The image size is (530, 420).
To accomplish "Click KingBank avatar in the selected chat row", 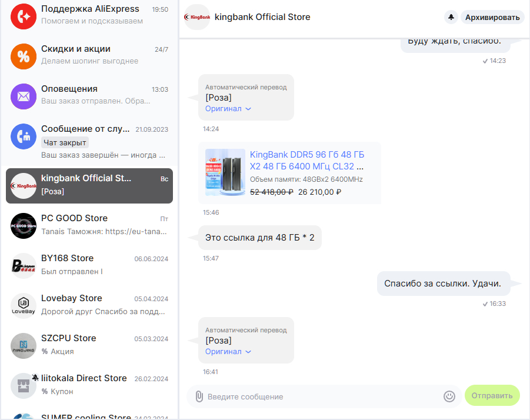I will coord(24,186).
